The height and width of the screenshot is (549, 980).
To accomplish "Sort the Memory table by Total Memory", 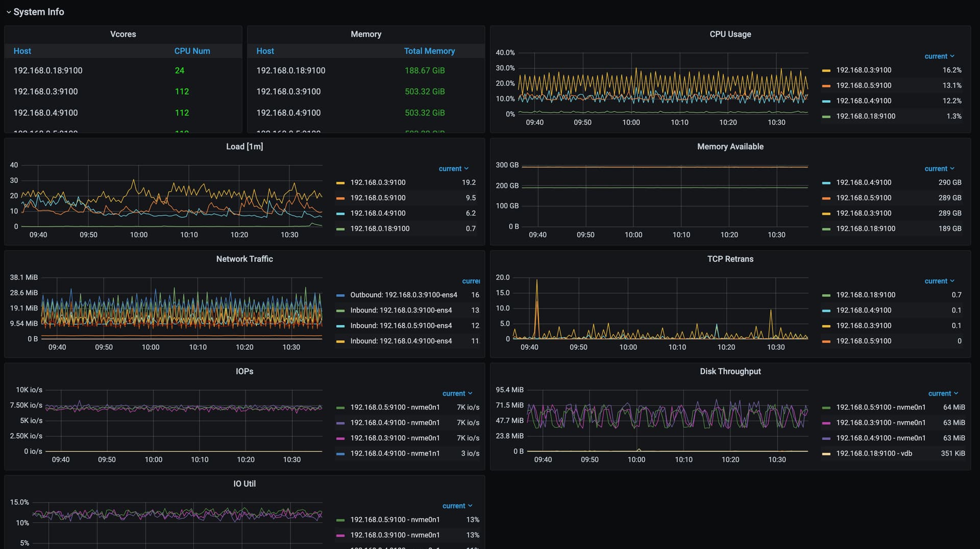I will pyautogui.click(x=429, y=51).
